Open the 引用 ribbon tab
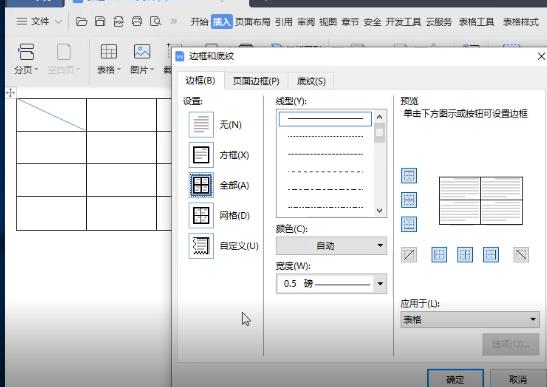This screenshot has height=387, width=547. 284,22
